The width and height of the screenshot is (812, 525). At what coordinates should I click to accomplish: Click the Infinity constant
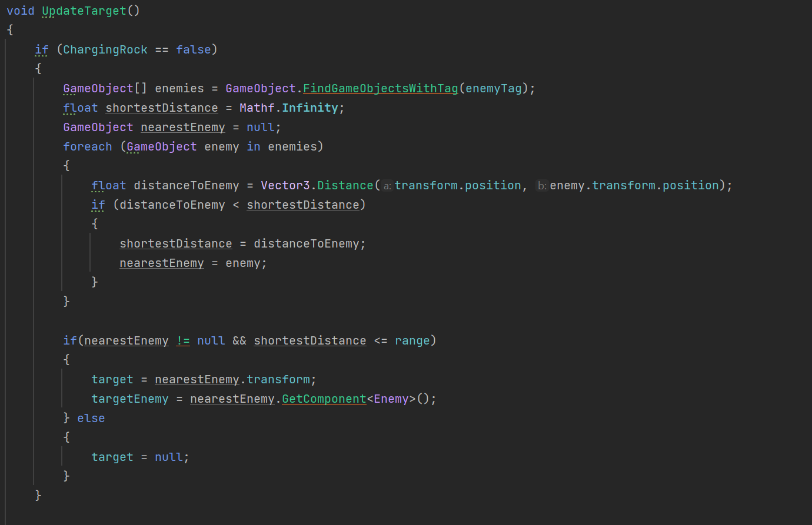[310, 108]
